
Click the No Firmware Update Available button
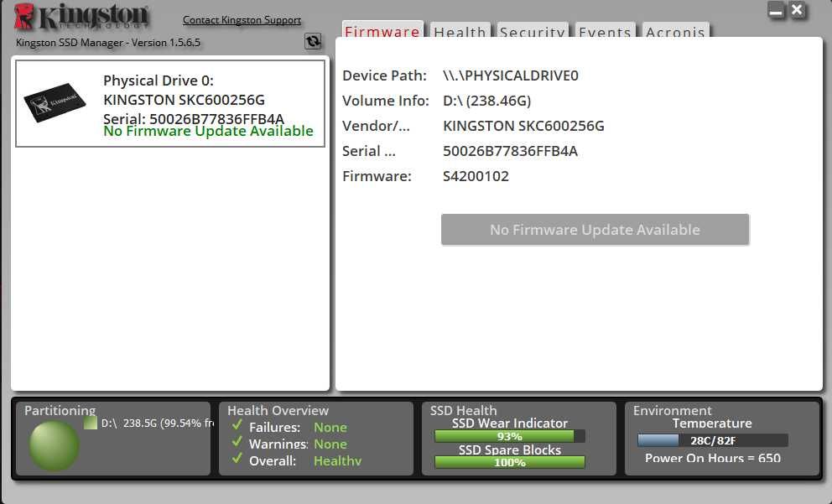pos(595,229)
